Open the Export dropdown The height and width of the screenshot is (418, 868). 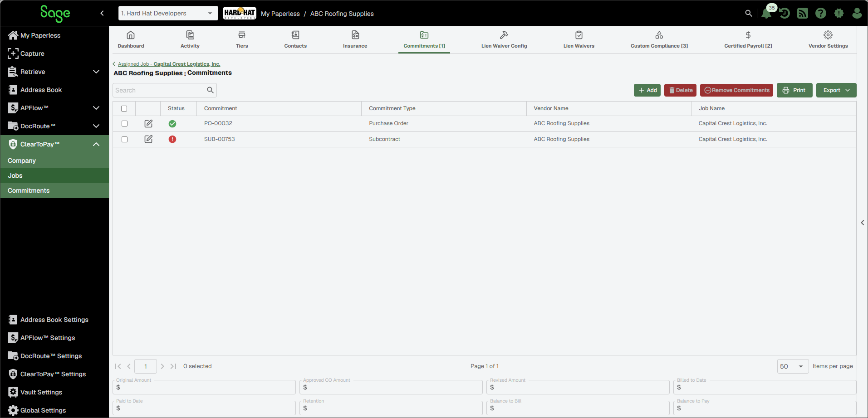(x=836, y=90)
